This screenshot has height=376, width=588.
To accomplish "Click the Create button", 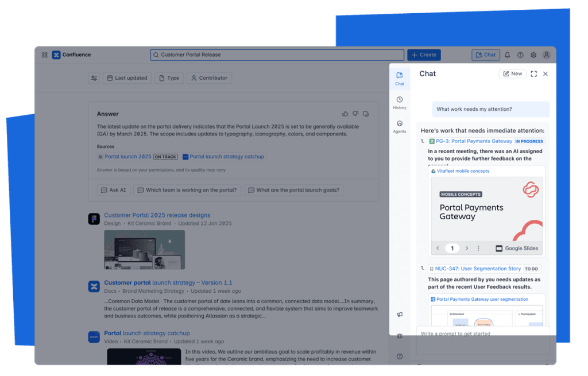I will click(x=424, y=55).
